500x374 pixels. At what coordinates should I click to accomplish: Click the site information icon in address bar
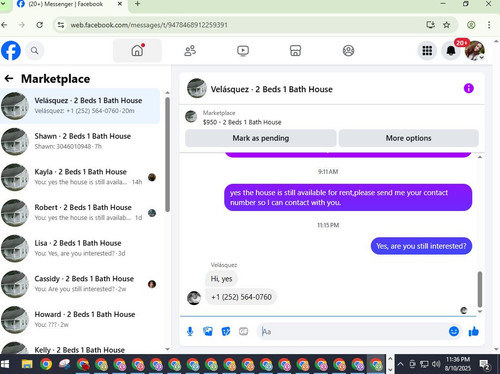[x=61, y=25]
